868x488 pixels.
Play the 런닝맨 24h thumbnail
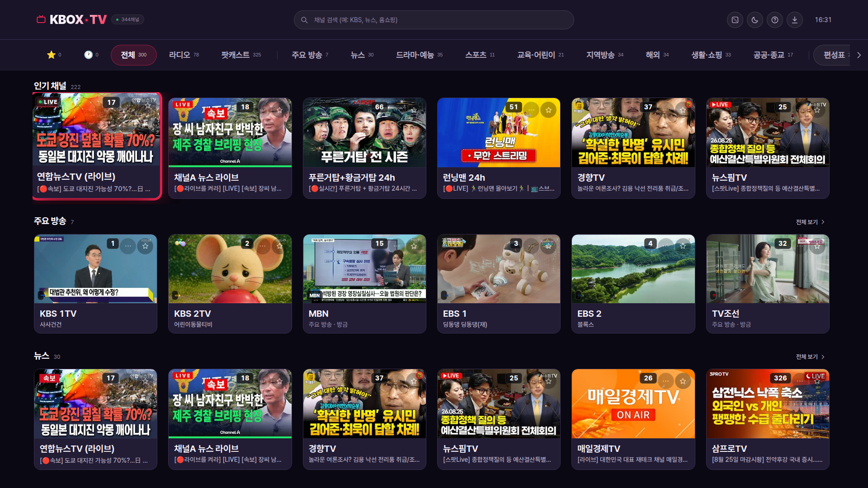pyautogui.click(x=499, y=132)
